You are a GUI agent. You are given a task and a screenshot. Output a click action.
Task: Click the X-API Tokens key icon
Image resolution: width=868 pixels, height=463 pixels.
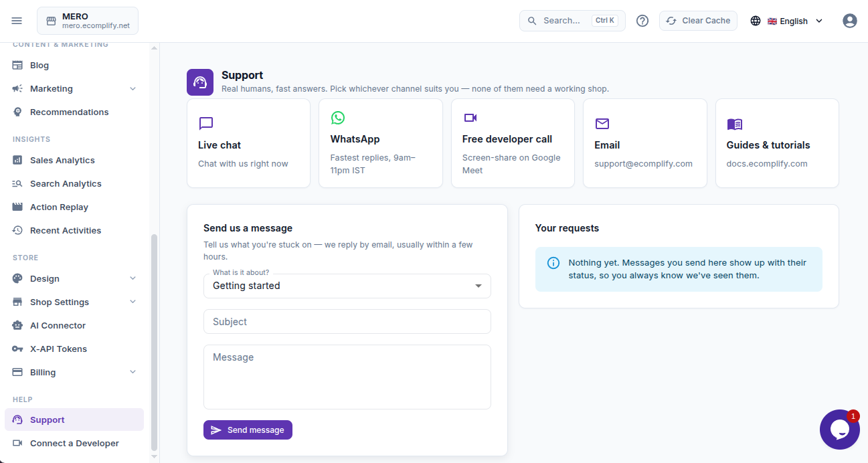click(x=17, y=349)
